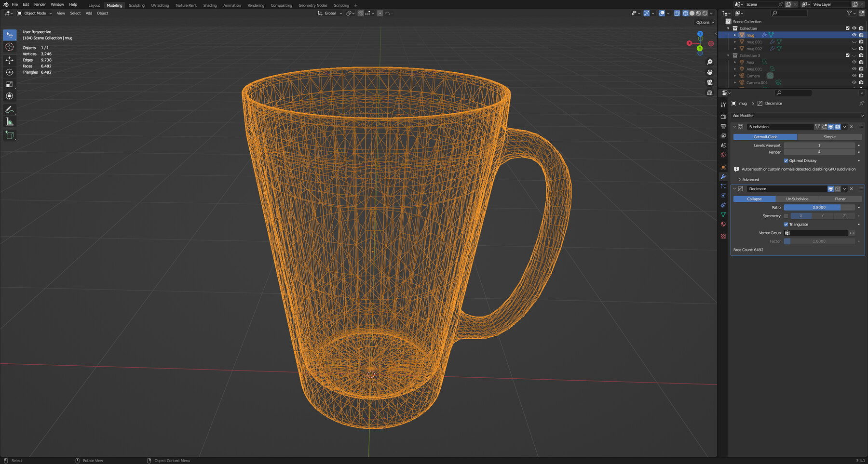The image size is (868, 464).
Task: Open Render Properties (camera back icon)
Action: click(723, 116)
